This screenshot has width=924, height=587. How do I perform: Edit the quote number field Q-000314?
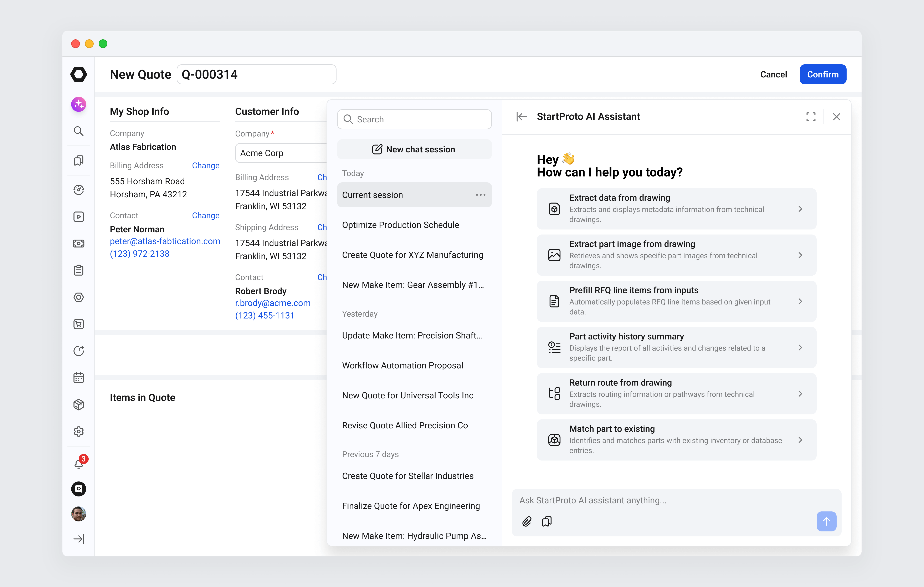(x=256, y=74)
